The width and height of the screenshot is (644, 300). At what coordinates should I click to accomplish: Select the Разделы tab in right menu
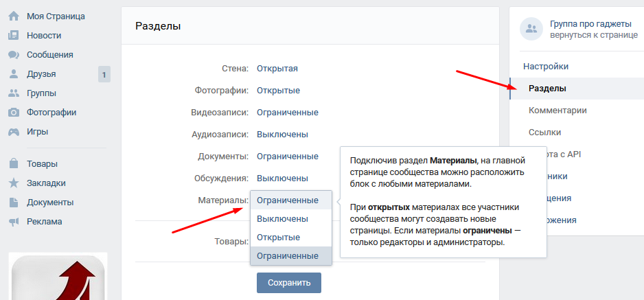pos(577,89)
